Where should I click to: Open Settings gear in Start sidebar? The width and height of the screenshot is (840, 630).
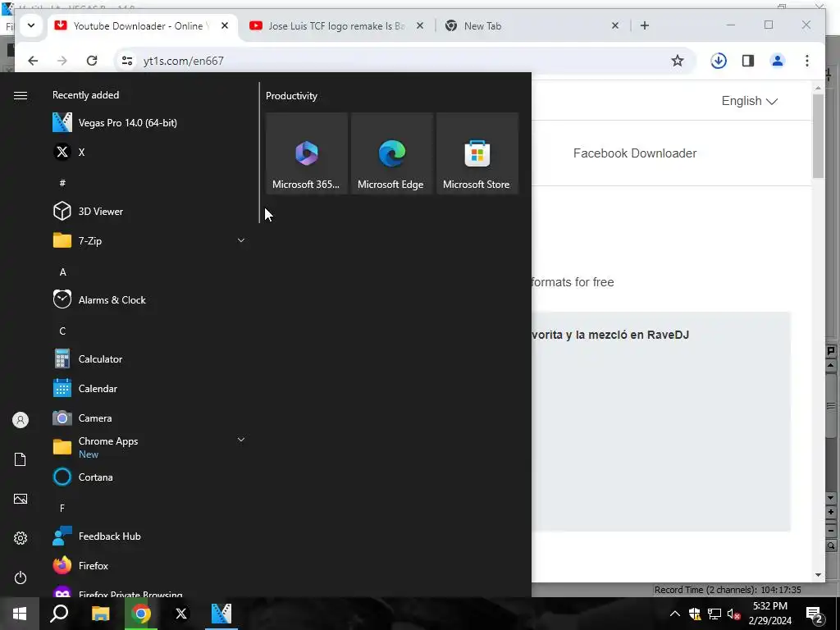(x=21, y=538)
